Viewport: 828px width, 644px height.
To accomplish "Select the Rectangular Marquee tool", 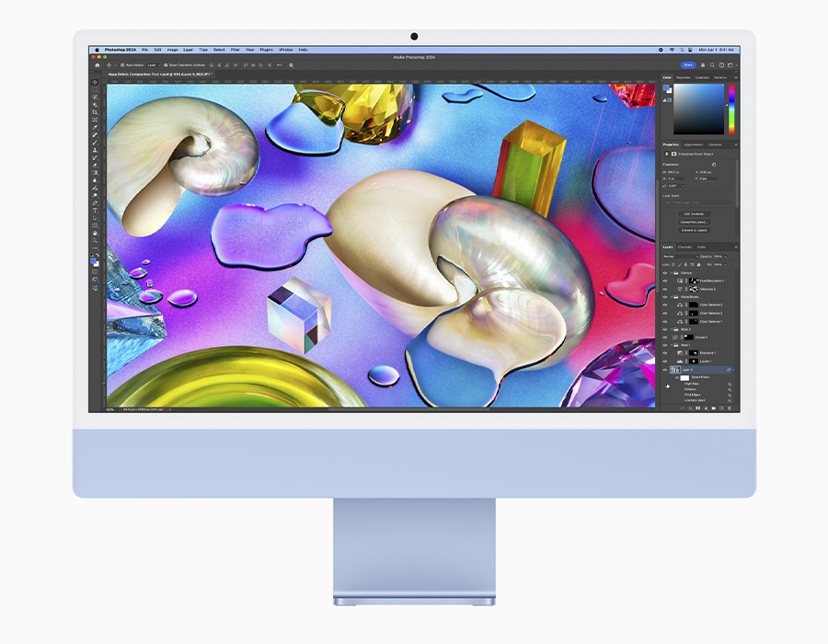I will point(95,90).
